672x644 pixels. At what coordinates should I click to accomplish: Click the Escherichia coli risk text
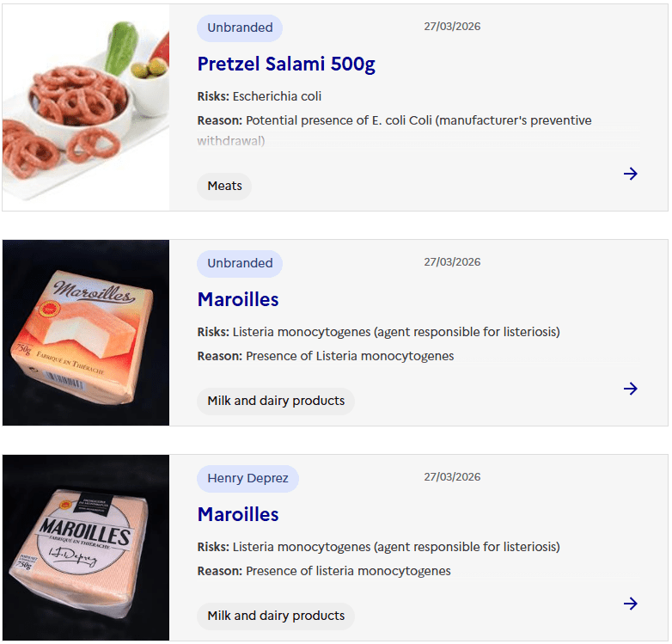pos(277,96)
